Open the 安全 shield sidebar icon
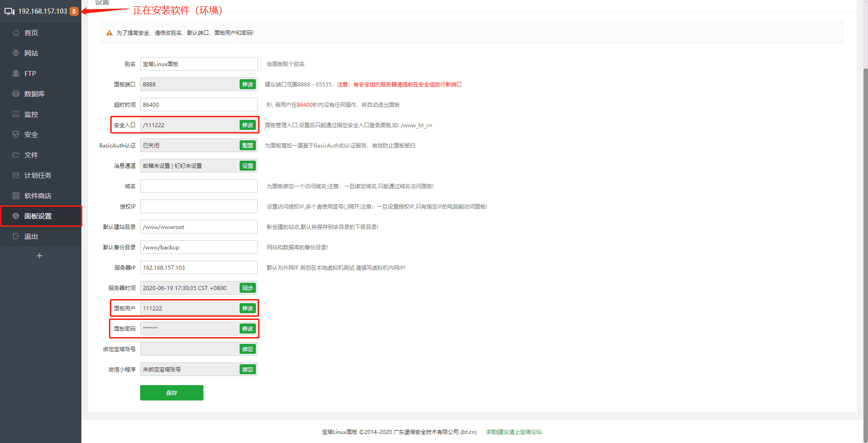Screen dimensions: 868x443 click(x=16, y=134)
